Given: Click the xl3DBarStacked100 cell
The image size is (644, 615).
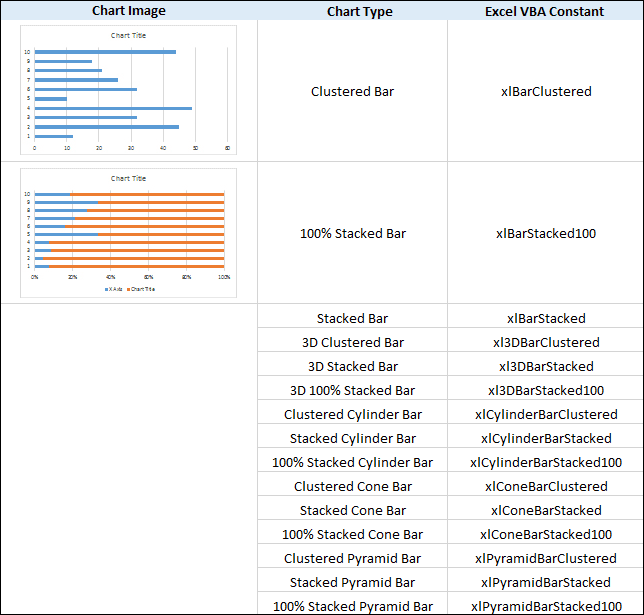Looking at the screenshot, I should (546, 390).
